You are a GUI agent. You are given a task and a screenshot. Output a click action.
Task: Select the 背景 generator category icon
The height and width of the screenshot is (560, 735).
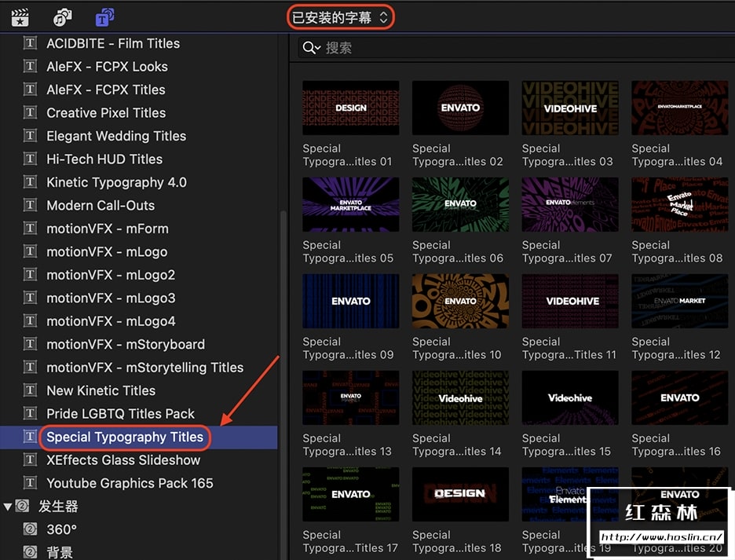tap(30, 552)
